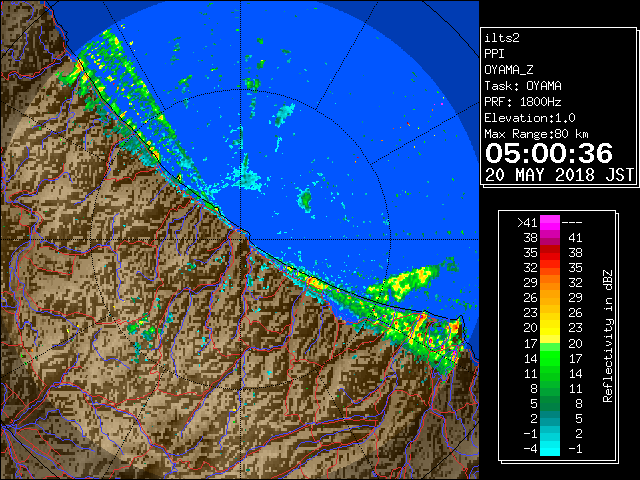Screen dimensions: 640x480
Task: Click the 'ilts2' label
Action: click(502, 38)
